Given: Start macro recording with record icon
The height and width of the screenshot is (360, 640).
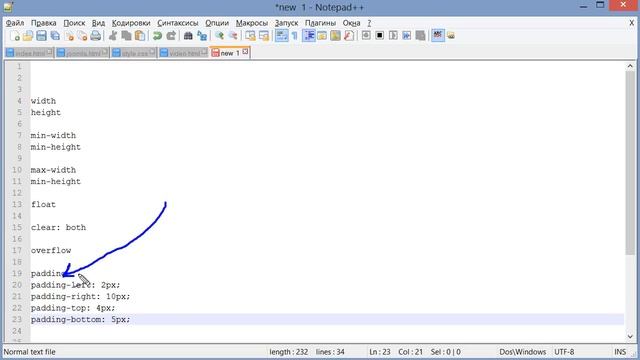Looking at the screenshot, I should [366, 36].
